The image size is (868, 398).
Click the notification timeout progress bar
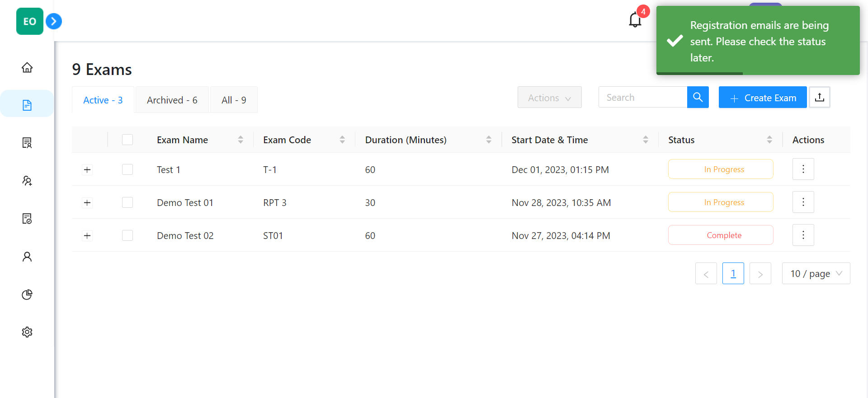pos(699,73)
